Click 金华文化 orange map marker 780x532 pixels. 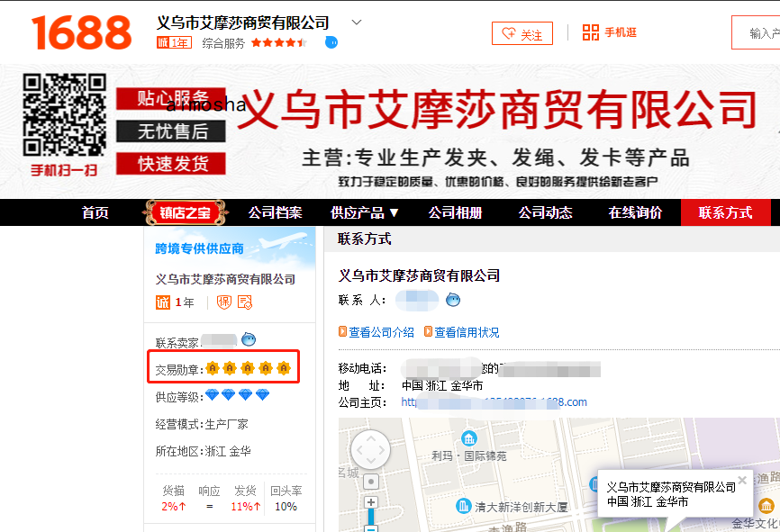[766, 506]
